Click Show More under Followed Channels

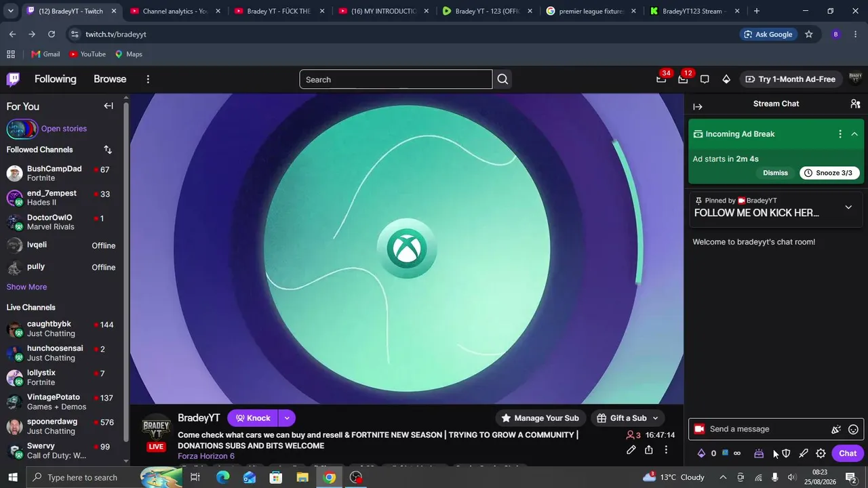pos(26,287)
